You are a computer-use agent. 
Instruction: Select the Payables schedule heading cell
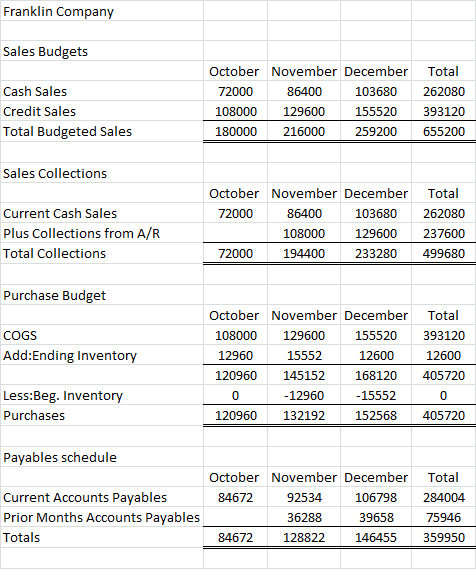pos(102,457)
